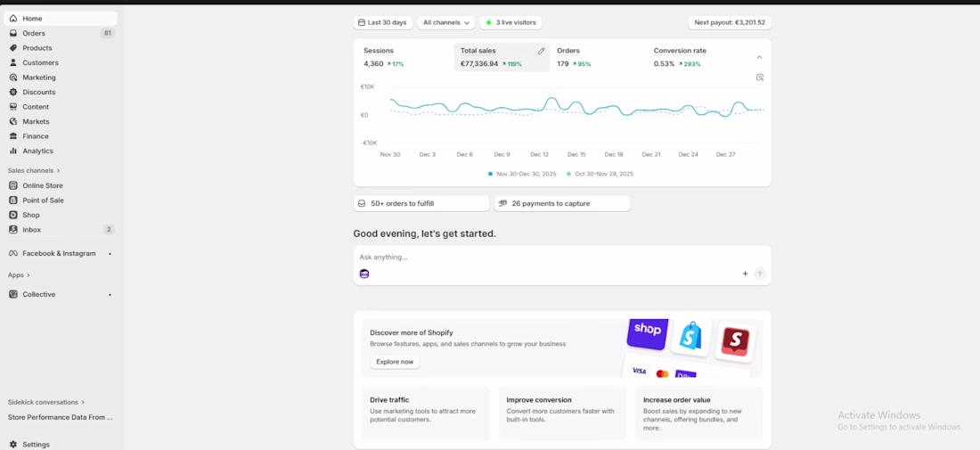Click the Discounts badge icon
This screenshot has width=980, height=450.
point(13,92)
